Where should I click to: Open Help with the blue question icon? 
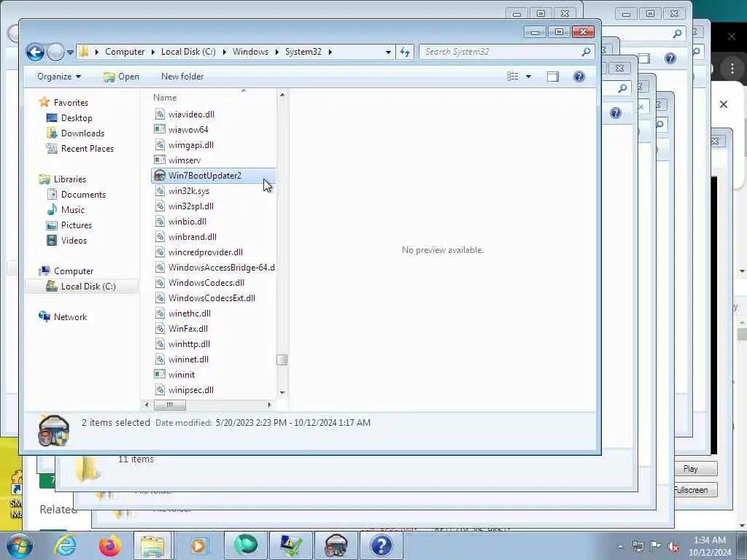click(x=578, y=77)
